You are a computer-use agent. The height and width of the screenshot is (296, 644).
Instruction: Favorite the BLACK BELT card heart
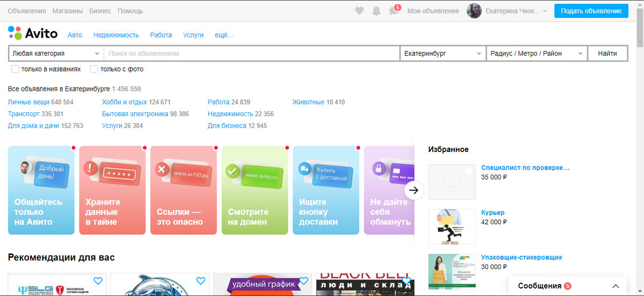[x=406, y=281]
